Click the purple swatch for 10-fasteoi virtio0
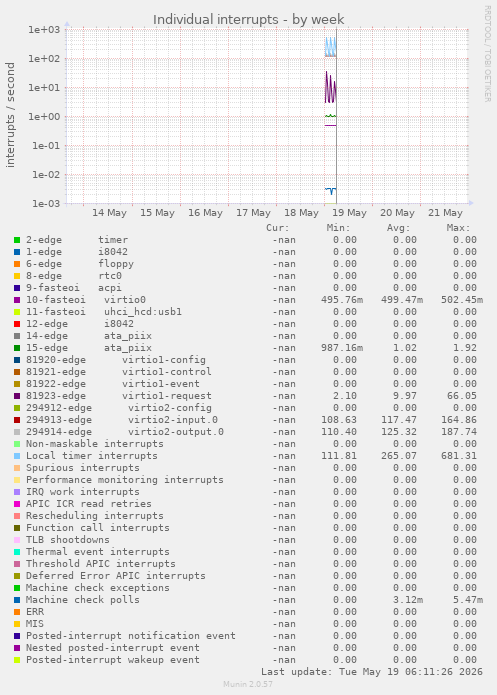Screen dimensions: 497x695 tap(17, 300)
